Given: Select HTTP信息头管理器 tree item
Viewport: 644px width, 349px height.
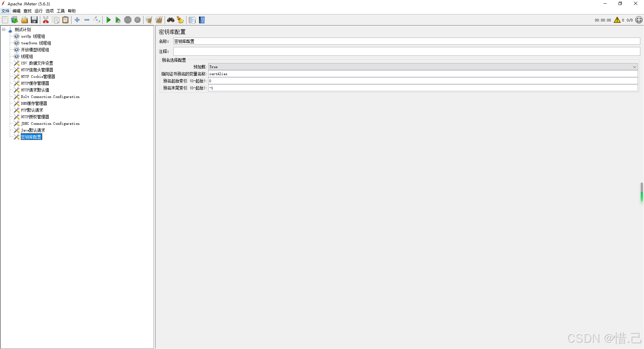Looking at the screenshot, I should (x=37, y=70).
